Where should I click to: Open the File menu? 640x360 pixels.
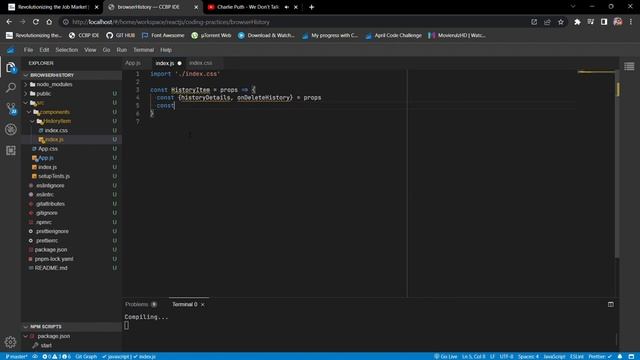click(x=28, y=50)
